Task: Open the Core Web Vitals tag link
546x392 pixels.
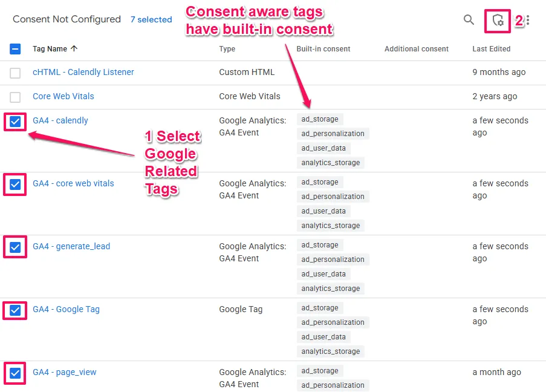Action: (63, 96)
